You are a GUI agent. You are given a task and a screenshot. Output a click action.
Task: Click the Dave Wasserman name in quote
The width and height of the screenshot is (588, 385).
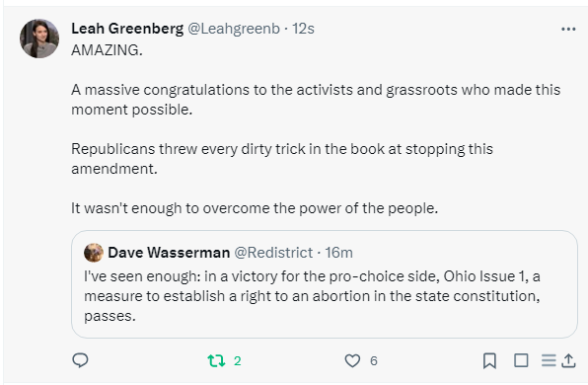(169, 253)
